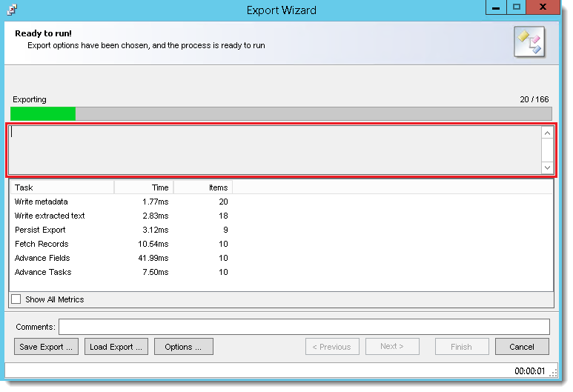Click the items value 18

223,216
